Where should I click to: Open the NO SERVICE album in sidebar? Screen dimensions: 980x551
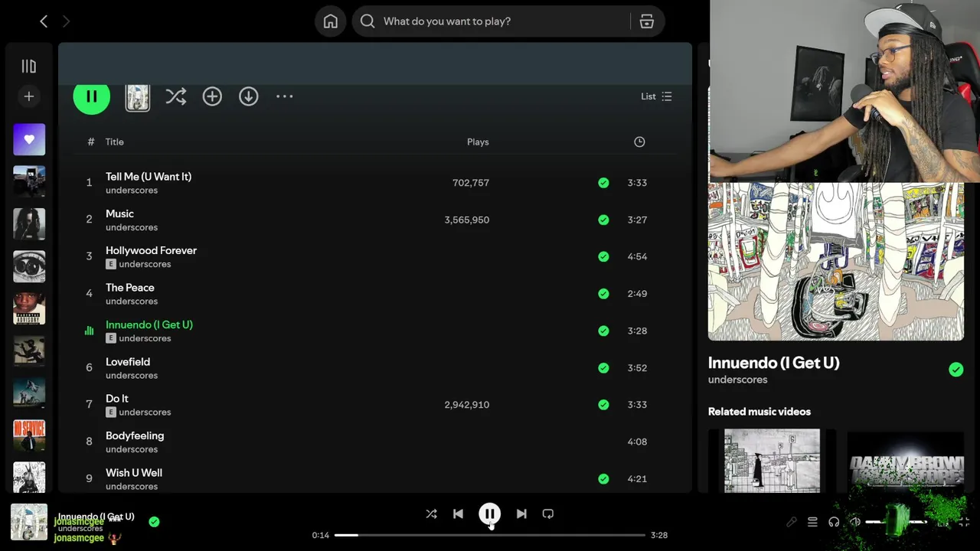pos(29,435)
